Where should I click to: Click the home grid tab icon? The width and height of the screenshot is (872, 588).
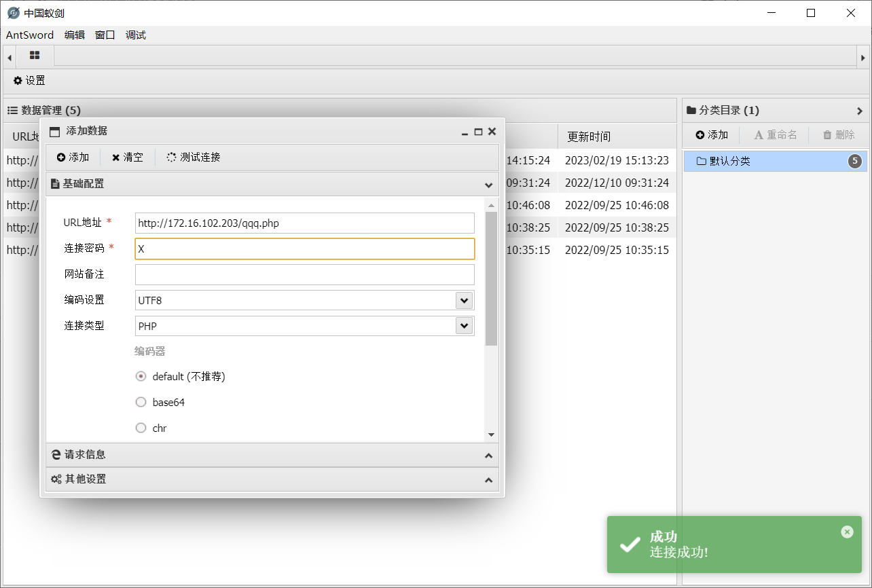[x=35, y=56]
